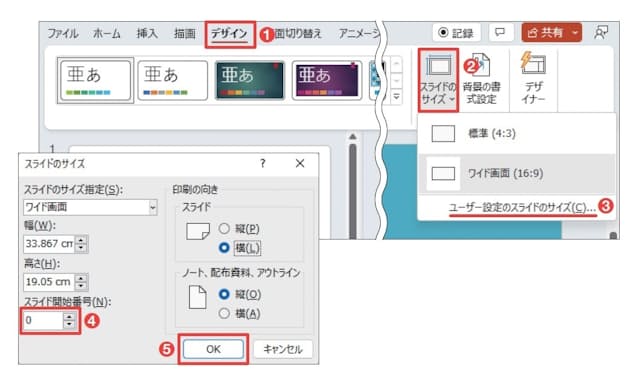Open Format Background (背景の書式設定)
Viewport: 638px width, 379px height.
coord(482,80)
